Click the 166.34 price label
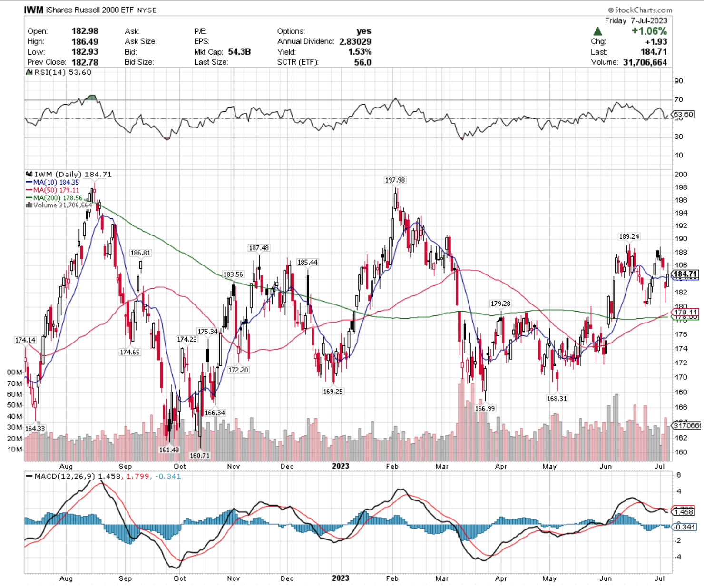The image size is (704, 588). pos(215,413)
